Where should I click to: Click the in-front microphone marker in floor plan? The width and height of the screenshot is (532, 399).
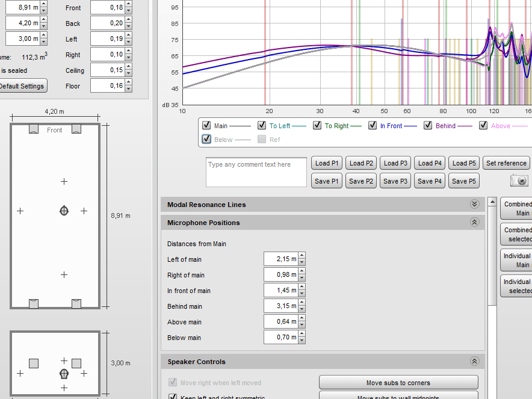(x=64, y=182)
